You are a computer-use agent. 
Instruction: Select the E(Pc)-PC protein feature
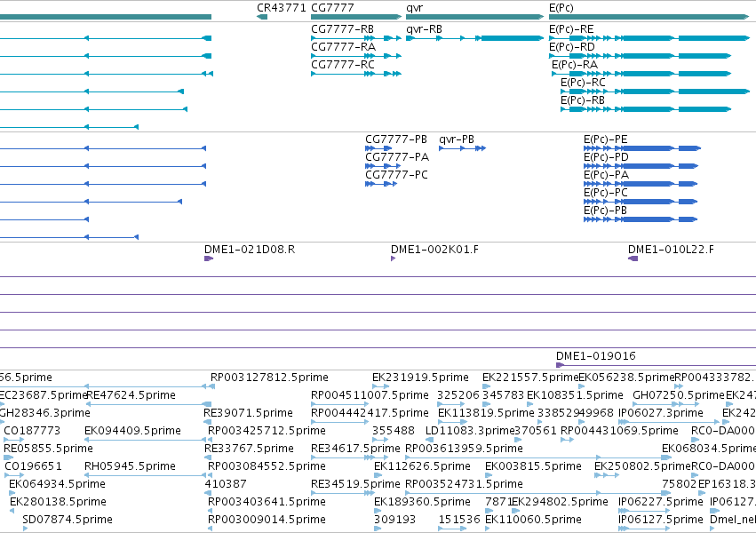[641, 202]
